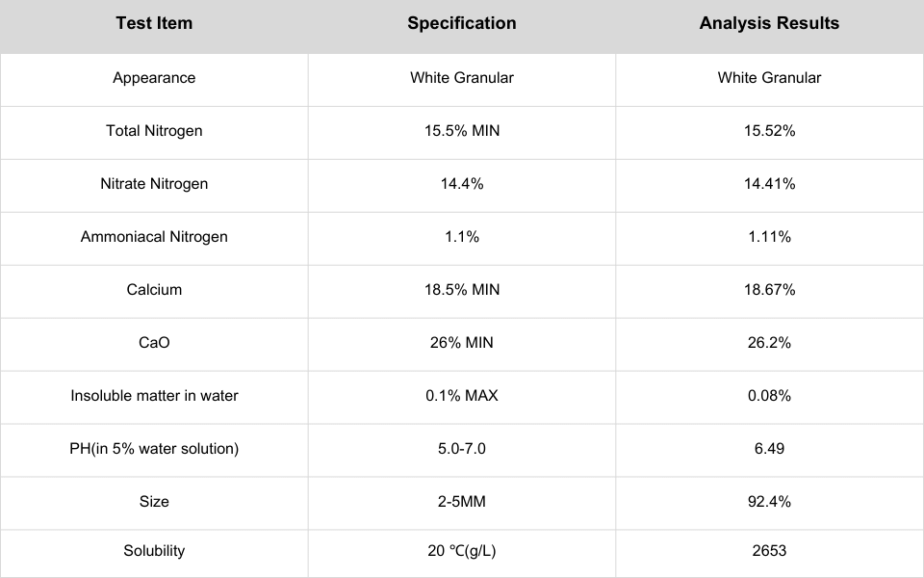Click the Test Item column header
Viewport: 924px width, 578px height.
(154, 23)
